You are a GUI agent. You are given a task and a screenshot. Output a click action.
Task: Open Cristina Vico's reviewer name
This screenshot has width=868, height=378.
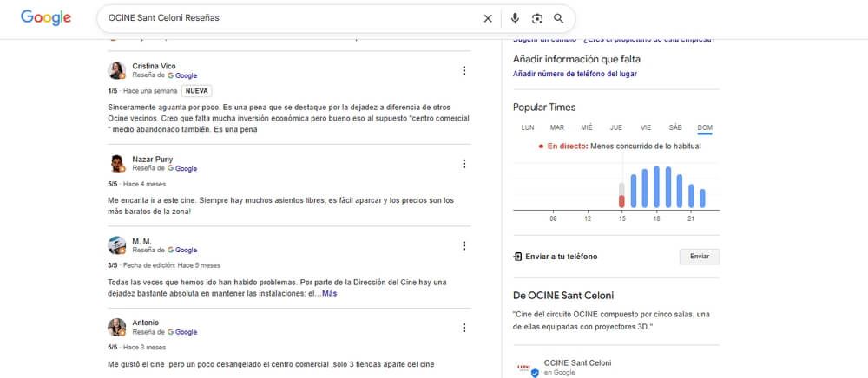point(154,66)
